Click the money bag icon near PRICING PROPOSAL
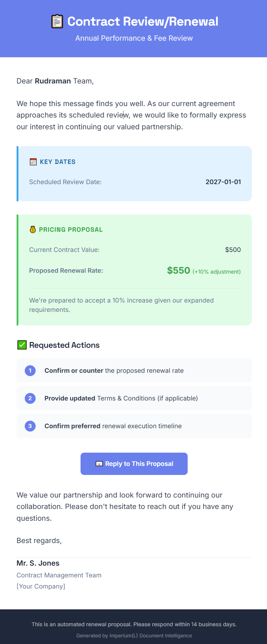This screenshot has width=267, height=644. 32,229
